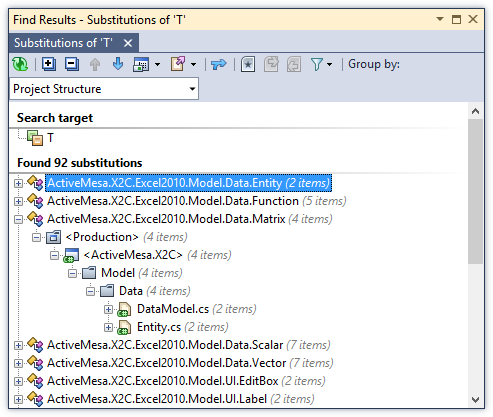The width and height of the screenshot is (493, 417).
Task: Select the <Production> tree row
Action: tap(127, 237)
